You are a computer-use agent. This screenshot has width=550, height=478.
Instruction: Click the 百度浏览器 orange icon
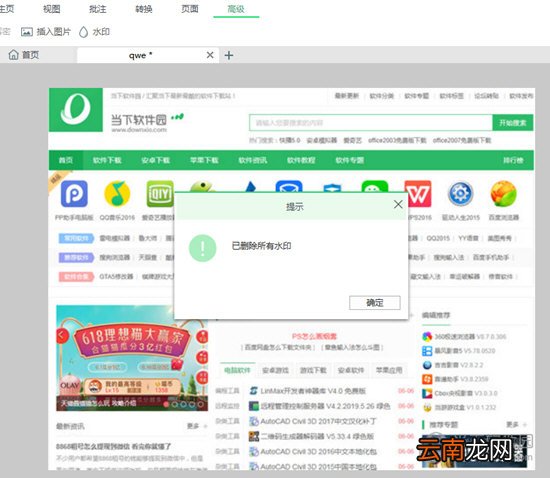pos(503,194)
